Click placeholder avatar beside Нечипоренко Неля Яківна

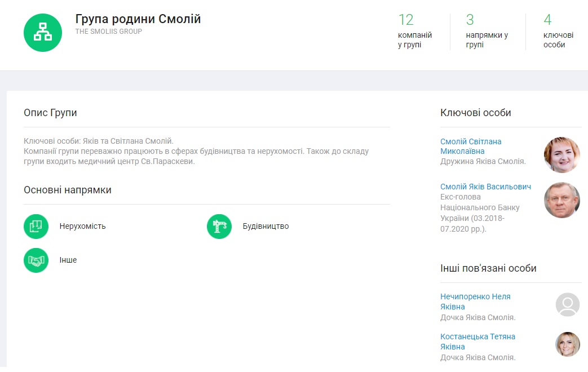click(x=567, y=305)
